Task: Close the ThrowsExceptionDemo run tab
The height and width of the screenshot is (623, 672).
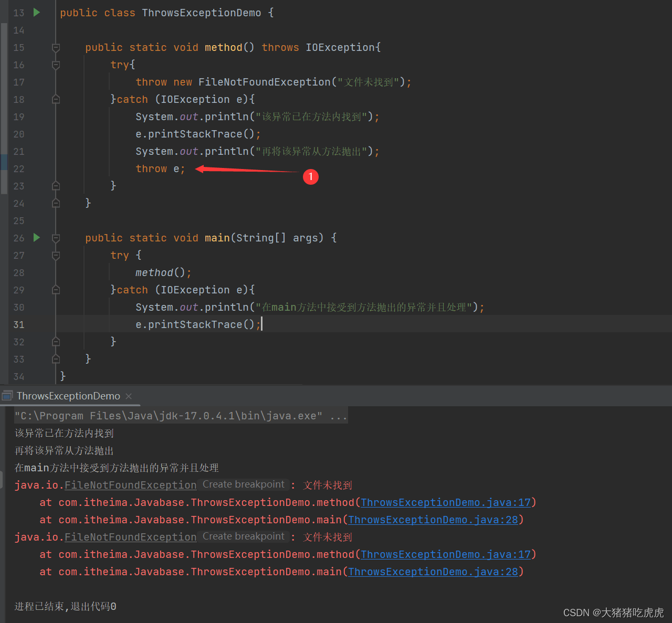Action: [x=129, y=396]
